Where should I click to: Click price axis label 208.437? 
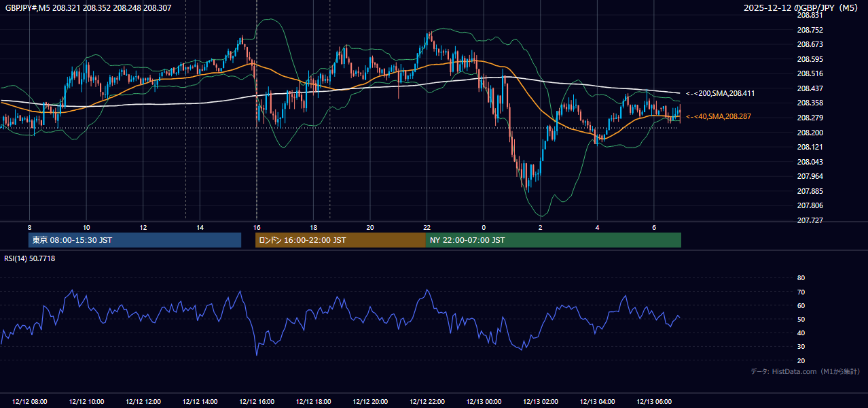point(810,88)
